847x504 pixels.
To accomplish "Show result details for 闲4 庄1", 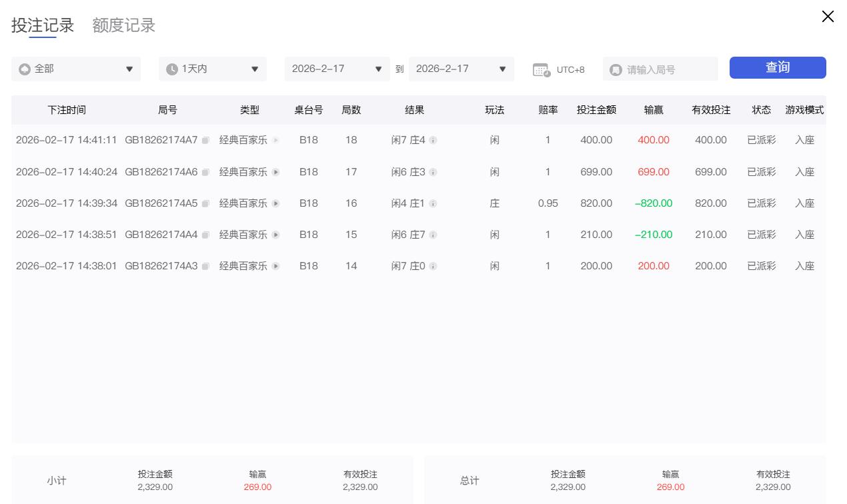I will point(433,204).
